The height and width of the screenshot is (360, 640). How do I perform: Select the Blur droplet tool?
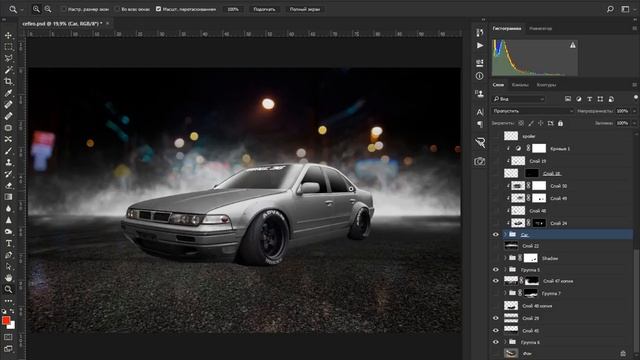click(x=8, y=209)
